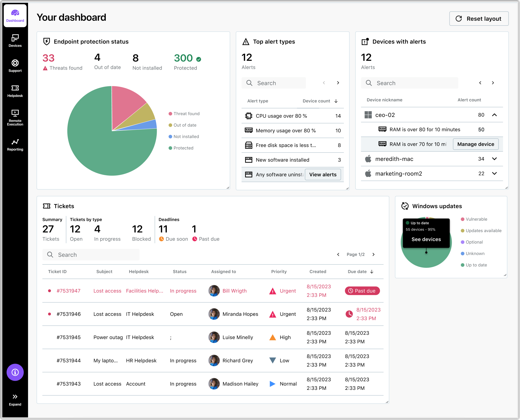Open the Support section
This screenshot has width=520, height=420.
click(x=15, y=66)
